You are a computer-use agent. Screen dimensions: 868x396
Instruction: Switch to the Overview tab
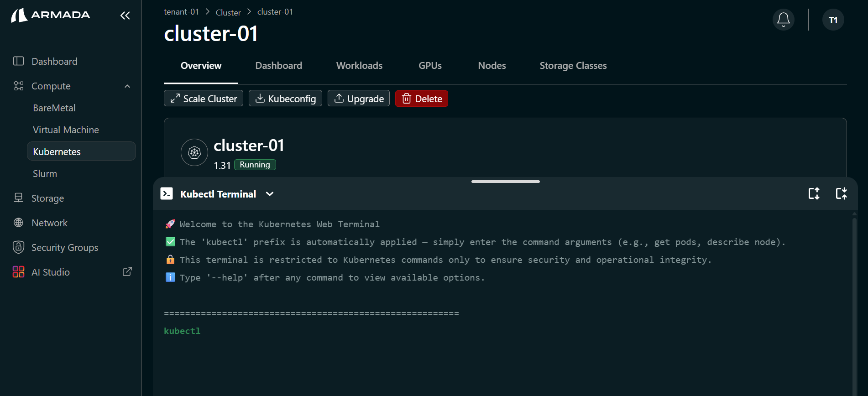(x=201, y=66)
